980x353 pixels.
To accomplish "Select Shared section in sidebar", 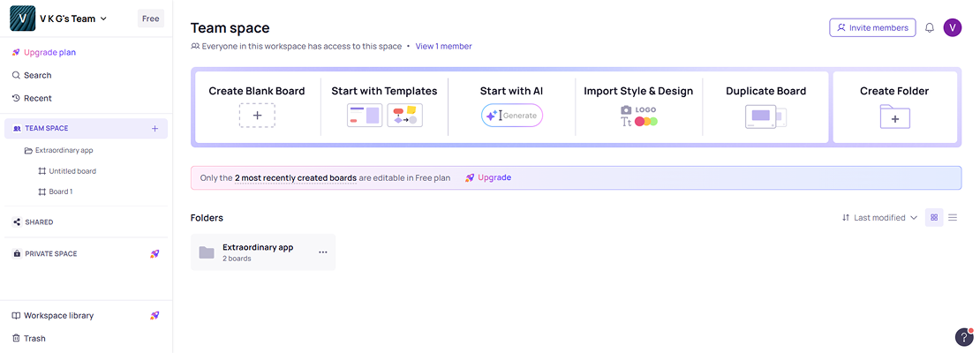I will 39,222.
